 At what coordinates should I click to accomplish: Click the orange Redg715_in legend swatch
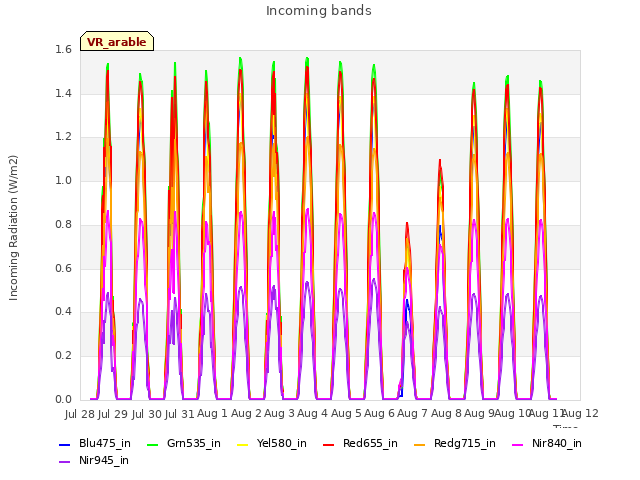click(x=419, y=444)
